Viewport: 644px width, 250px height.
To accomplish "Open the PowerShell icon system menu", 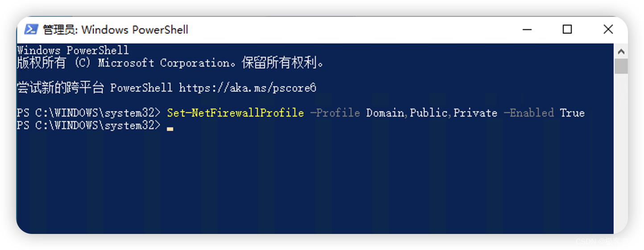I will (31, 29).
